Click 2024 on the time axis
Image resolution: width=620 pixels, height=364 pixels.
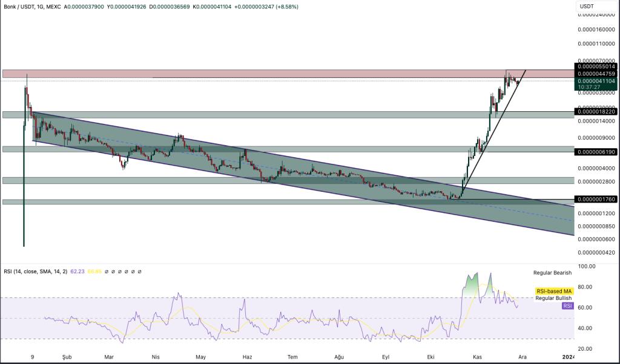568,357
